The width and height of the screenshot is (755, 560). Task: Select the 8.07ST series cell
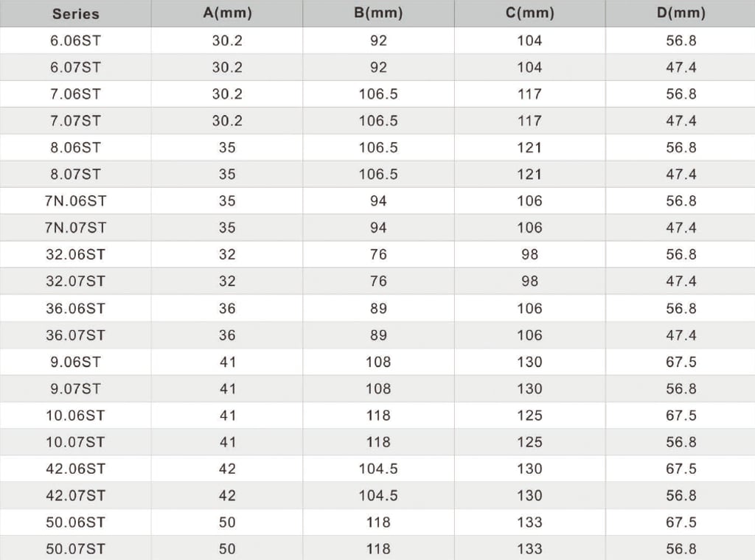[x=76, y=174]
